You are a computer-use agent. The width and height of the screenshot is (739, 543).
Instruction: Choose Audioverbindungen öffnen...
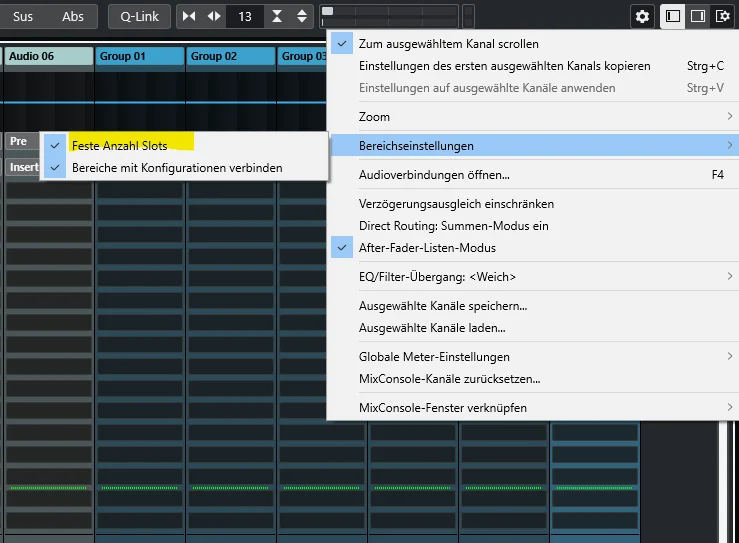point(533,175)
